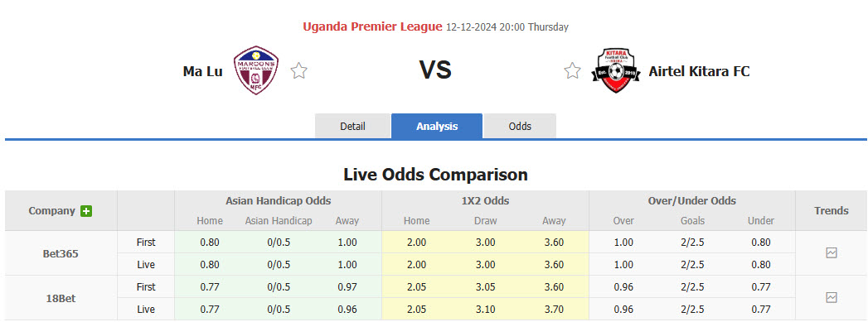Click the Ma Lu team name
The height and width of the screenshot is (322, 868).
[x=202, y=71]
